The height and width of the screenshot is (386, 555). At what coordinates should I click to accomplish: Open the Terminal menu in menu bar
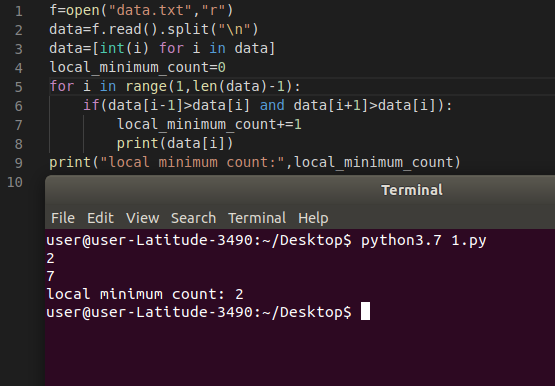click(x=257, y=218)
